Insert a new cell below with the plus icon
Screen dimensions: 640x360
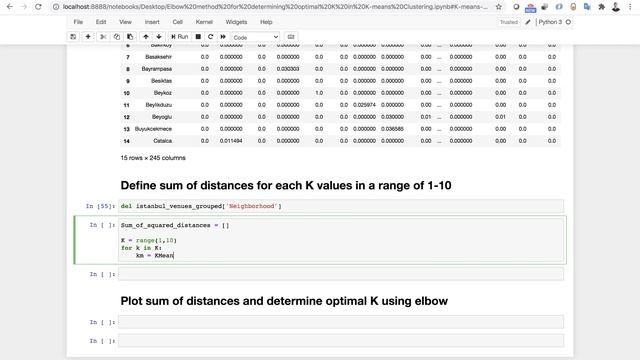point(88,37)
